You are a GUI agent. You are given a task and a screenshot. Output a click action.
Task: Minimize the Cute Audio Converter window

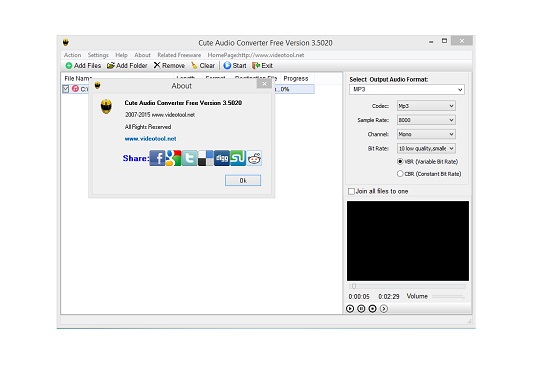click(431, 41)
